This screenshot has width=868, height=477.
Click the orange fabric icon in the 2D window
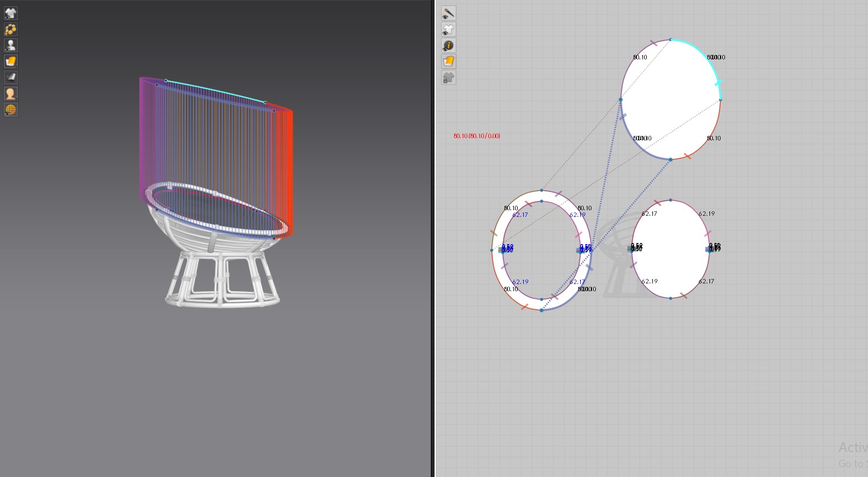pyautogui.click(x=448, y=61)
